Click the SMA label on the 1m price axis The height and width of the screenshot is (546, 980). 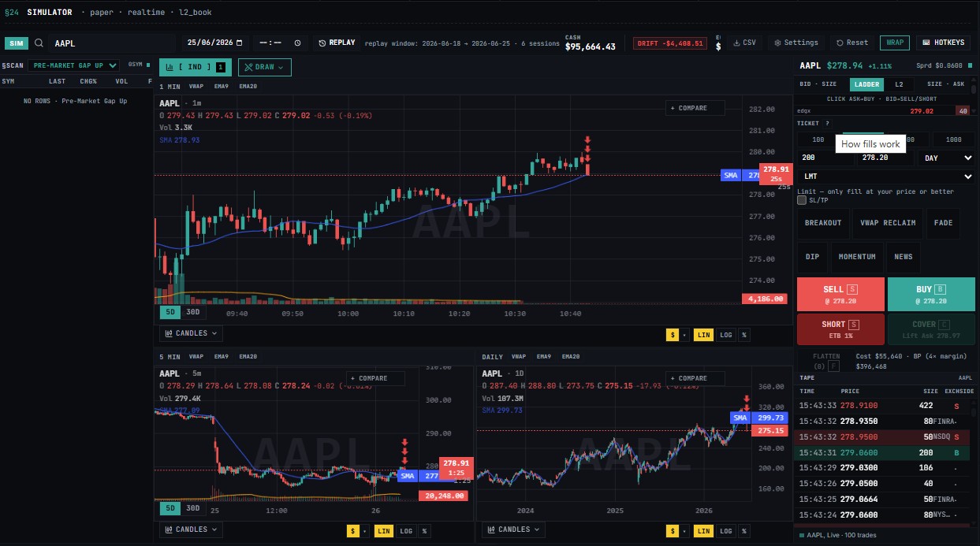point(730,175)
